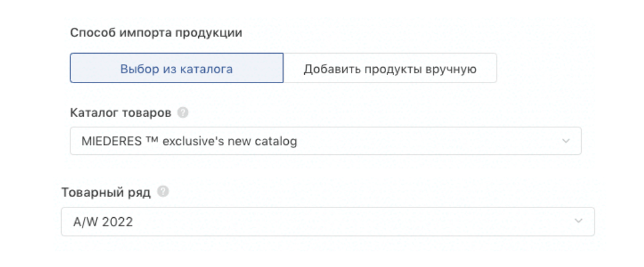Show tooltip for product catalog question mark
This screenshot has height=267, width=644.
(183, 113)
